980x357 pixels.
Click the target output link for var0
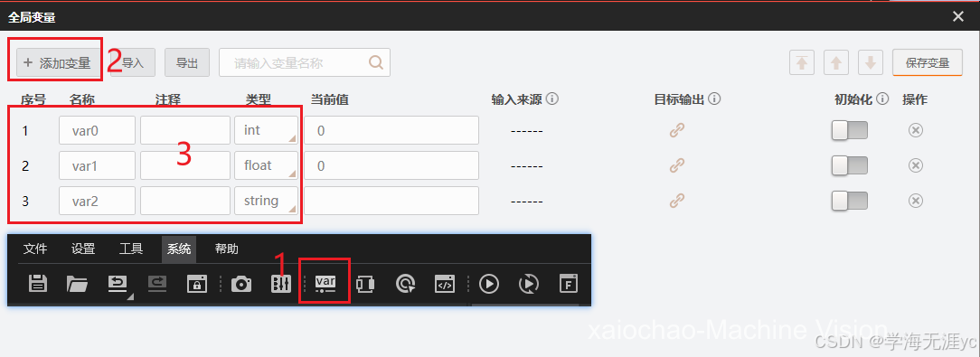677,130
